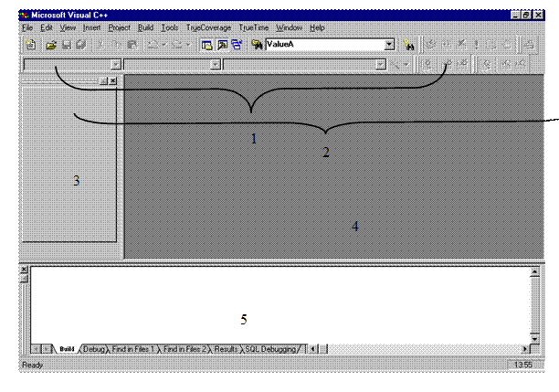Switch to the Debug output tab
The height and width of the screenshot is (392, 559).
click(94, 349)
